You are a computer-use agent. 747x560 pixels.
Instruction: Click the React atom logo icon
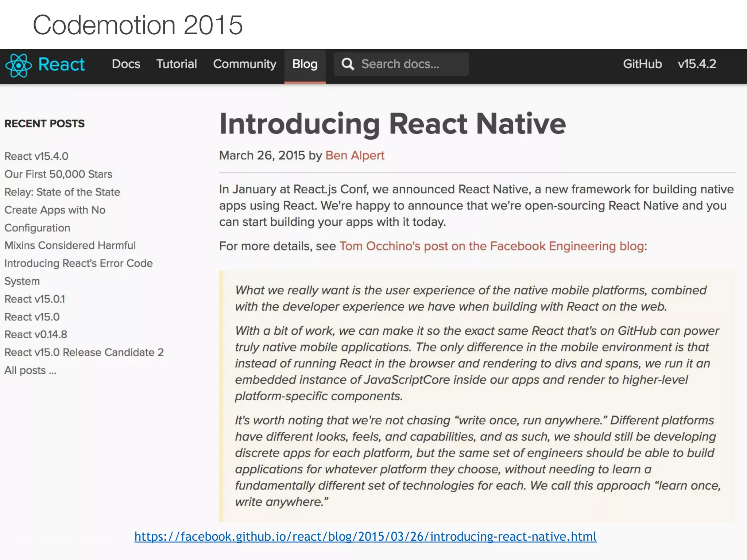19,65
